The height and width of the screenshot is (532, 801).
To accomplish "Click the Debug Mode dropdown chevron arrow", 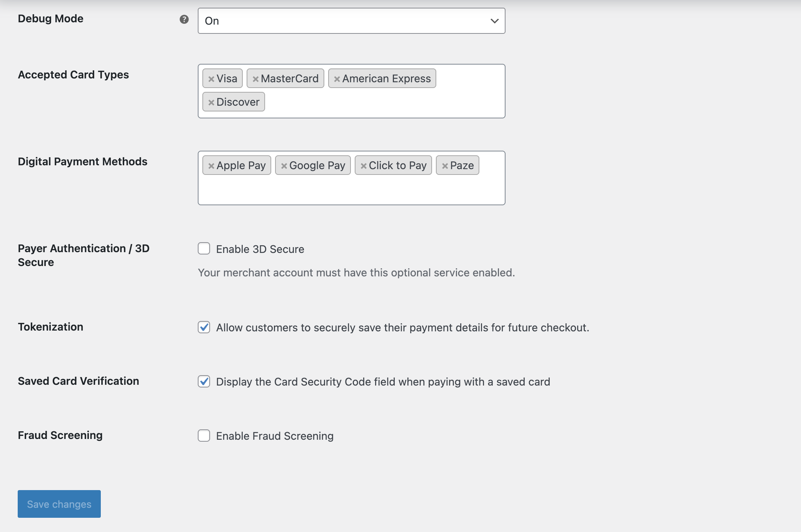I will pos(494,21).
